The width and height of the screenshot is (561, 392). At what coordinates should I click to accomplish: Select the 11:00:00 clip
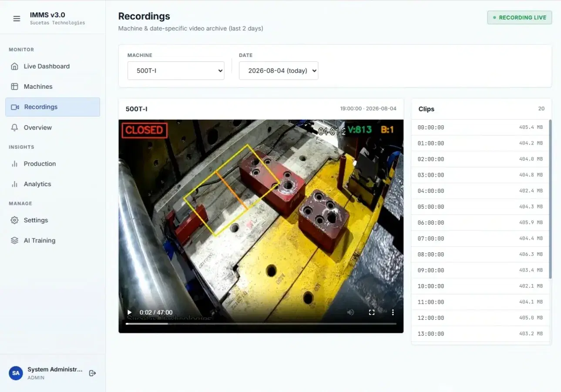click(480, 302)
